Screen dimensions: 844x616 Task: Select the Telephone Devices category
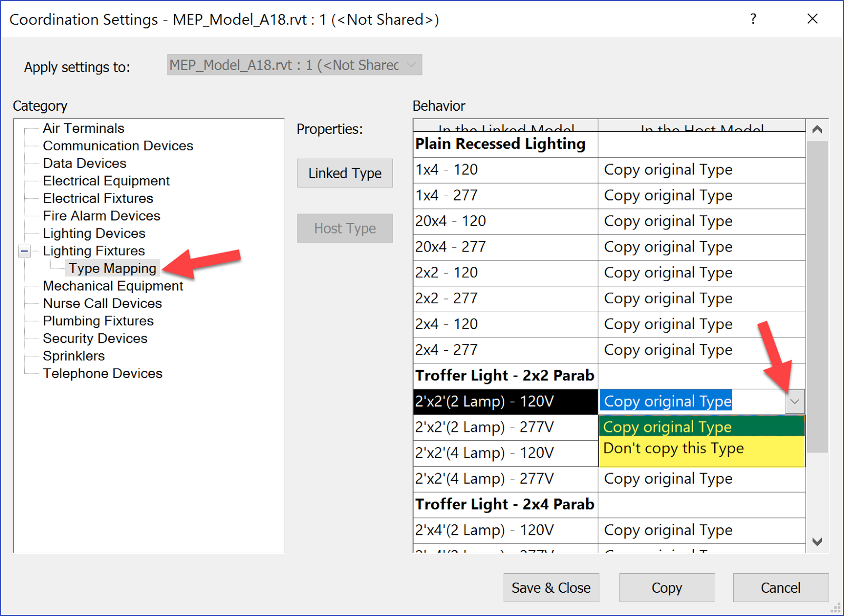click(103, 373)
